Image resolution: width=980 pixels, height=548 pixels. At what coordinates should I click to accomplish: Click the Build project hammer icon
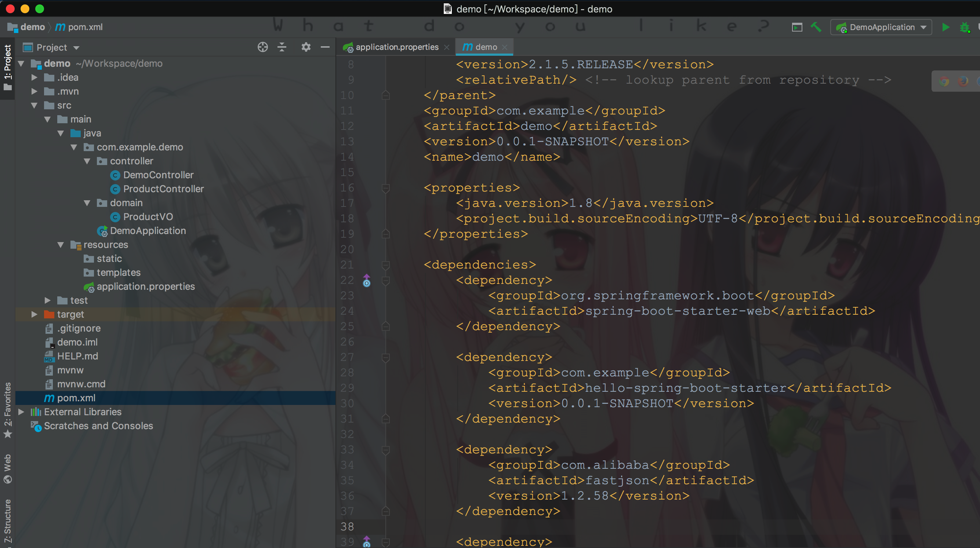coord(816,27)
